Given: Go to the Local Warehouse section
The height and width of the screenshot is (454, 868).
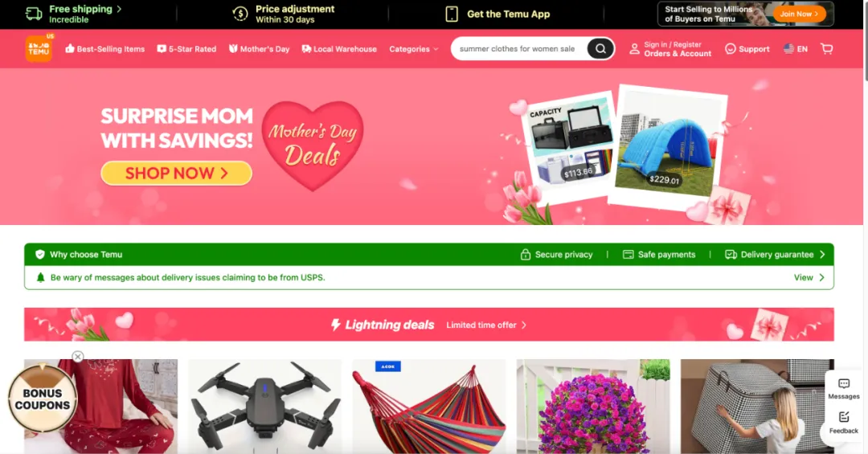Looking at the screenshot, I should 339,49.
